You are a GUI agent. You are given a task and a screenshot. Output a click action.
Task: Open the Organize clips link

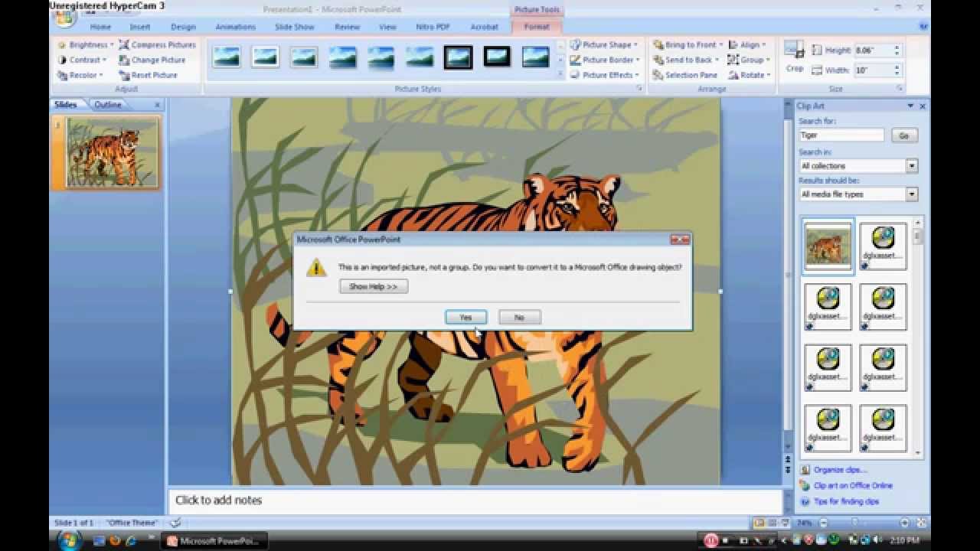click(841, 470)
